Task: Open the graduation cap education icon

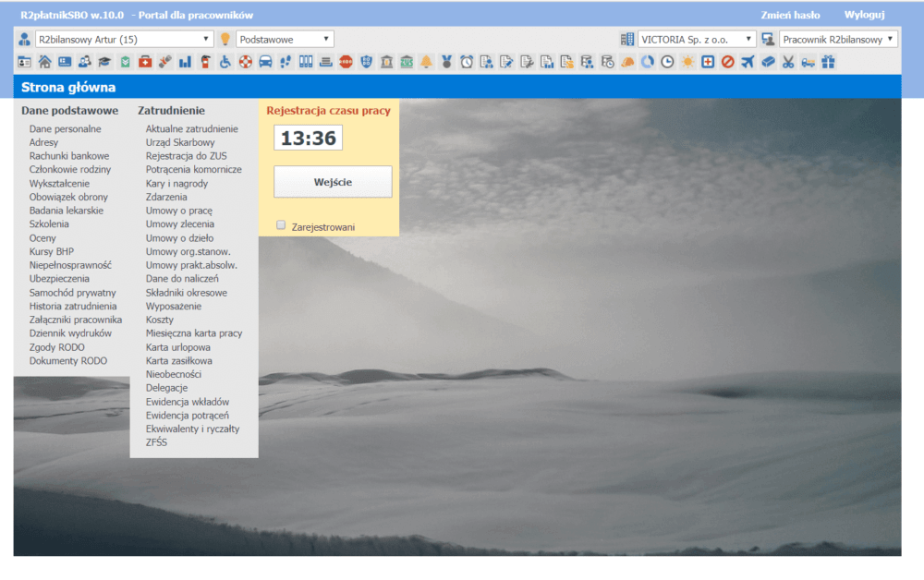Action: coord(104,62)
